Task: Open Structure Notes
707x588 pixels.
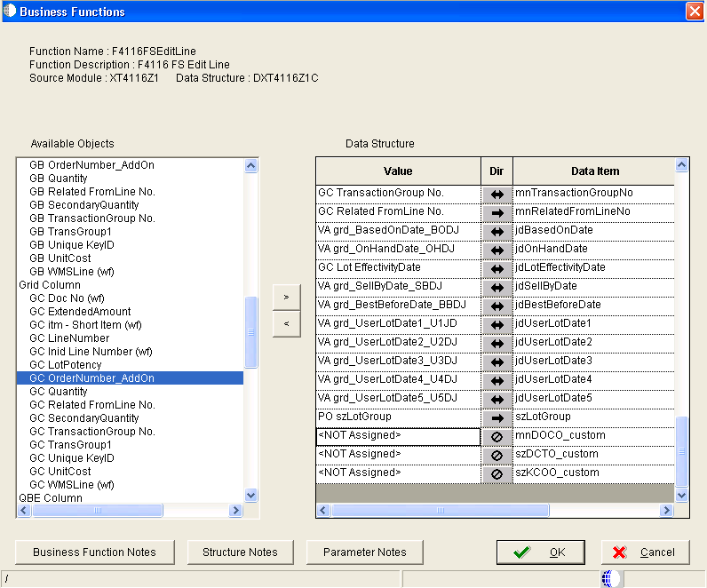Action: click(241, 552)
